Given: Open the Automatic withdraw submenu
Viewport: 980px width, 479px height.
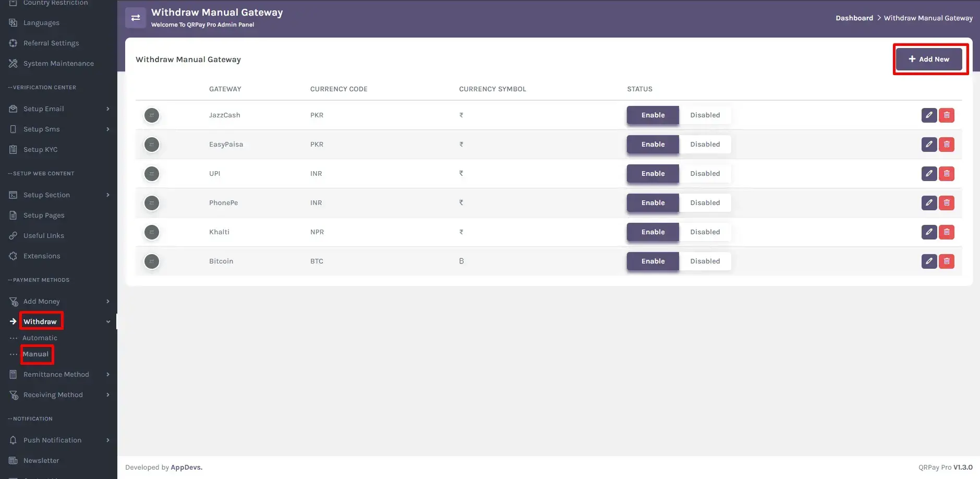Looking at the screenshot, I should coord(40,338).
